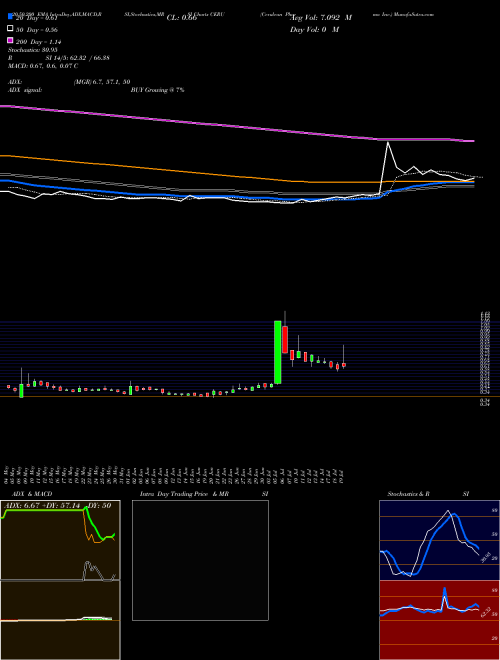Image resolution: width=500 pixels, height=660 pixels.
Task: Select the 'BUY Growing @ 7%' ADX signal
Action: tap(157, 90)
